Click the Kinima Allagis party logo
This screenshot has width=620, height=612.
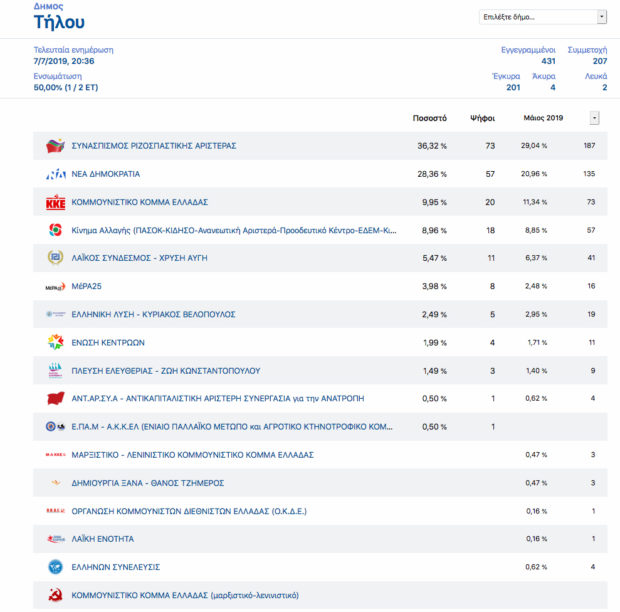[55, 230]
